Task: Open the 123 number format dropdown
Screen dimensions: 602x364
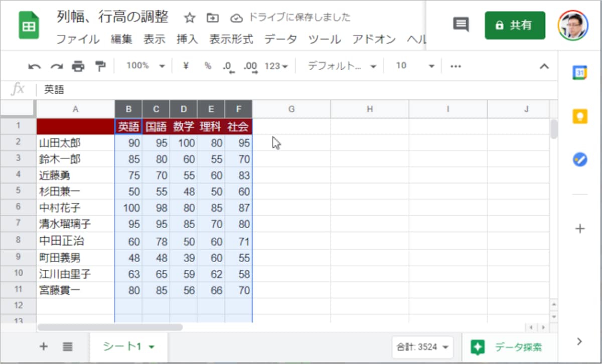Action: [x=276, y=66]
